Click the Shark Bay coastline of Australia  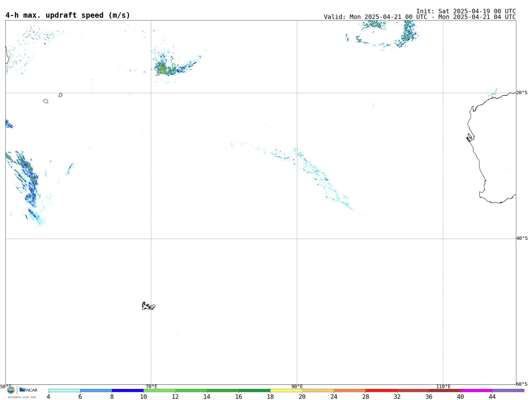tap(470, 137)
